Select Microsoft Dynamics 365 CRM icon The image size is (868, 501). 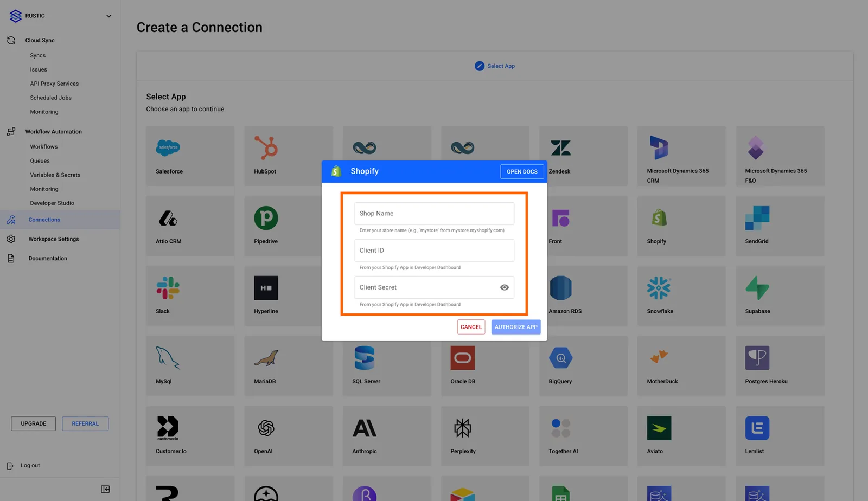[x=659, y=147]
